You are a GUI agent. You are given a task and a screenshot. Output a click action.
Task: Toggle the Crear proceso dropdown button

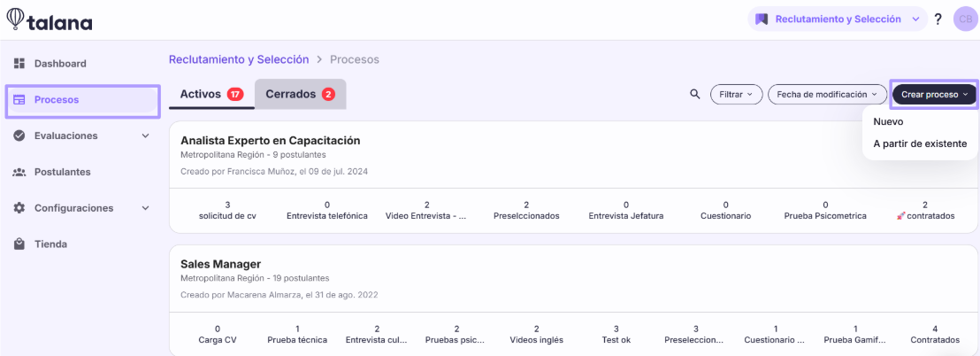click(x=934, y=95)
